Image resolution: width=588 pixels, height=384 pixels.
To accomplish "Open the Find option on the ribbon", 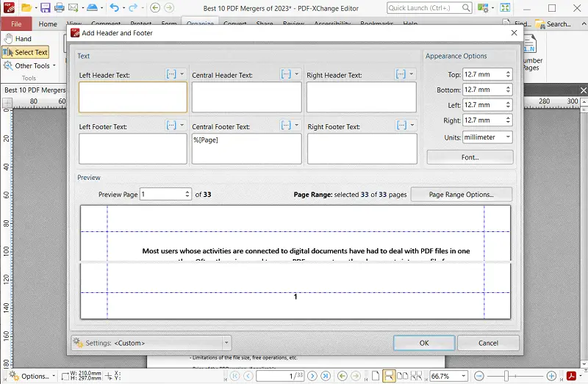I will point(517,23).
